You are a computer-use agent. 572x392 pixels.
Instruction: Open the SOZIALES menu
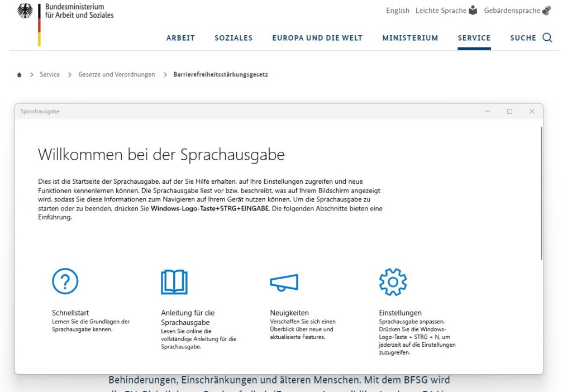point(233,38)
